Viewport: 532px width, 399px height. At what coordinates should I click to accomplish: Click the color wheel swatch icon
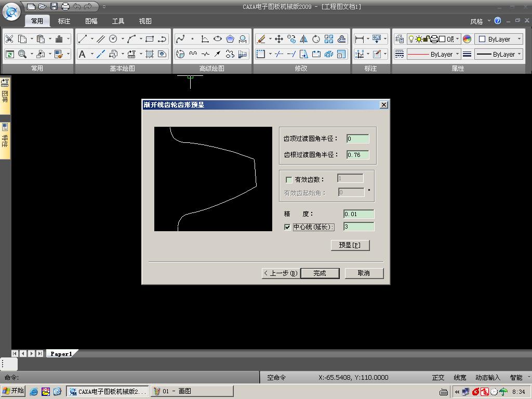pyautogui.click(x=467, y=39)
